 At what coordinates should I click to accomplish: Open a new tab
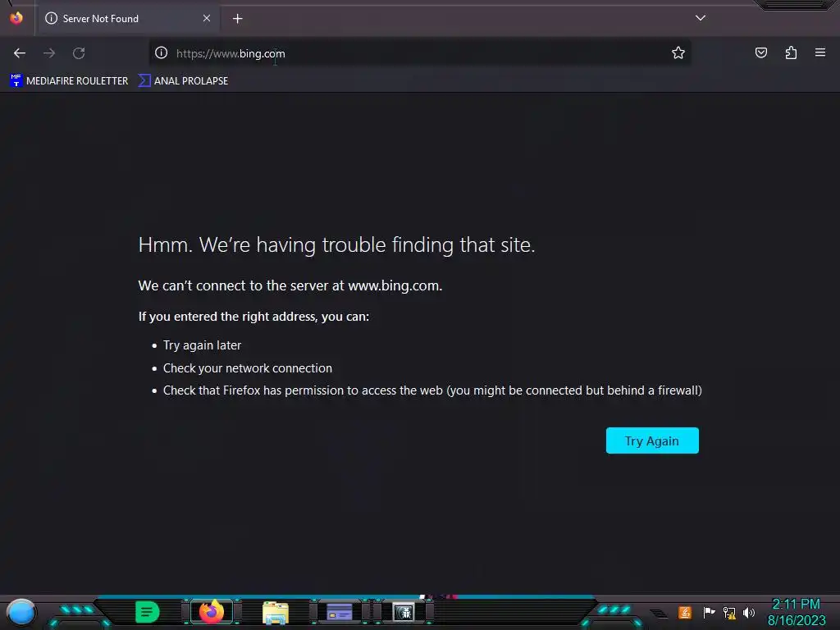click(237, 19)
